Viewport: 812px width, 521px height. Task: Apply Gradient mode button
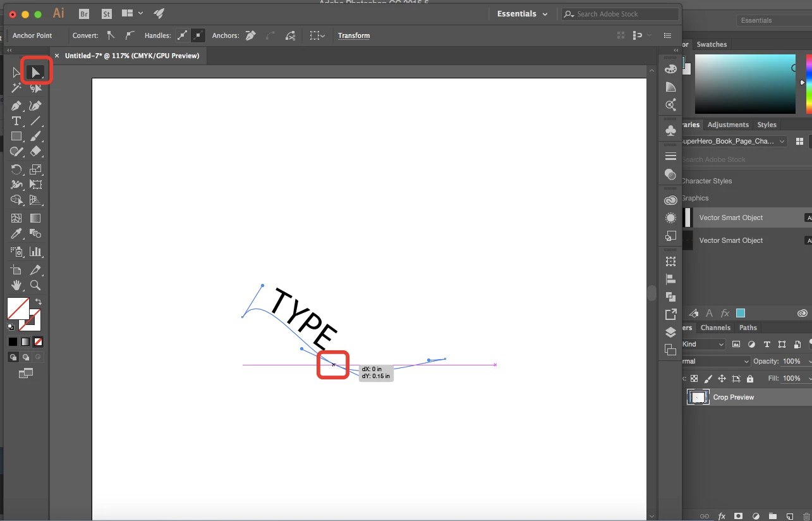pos(25,341)
